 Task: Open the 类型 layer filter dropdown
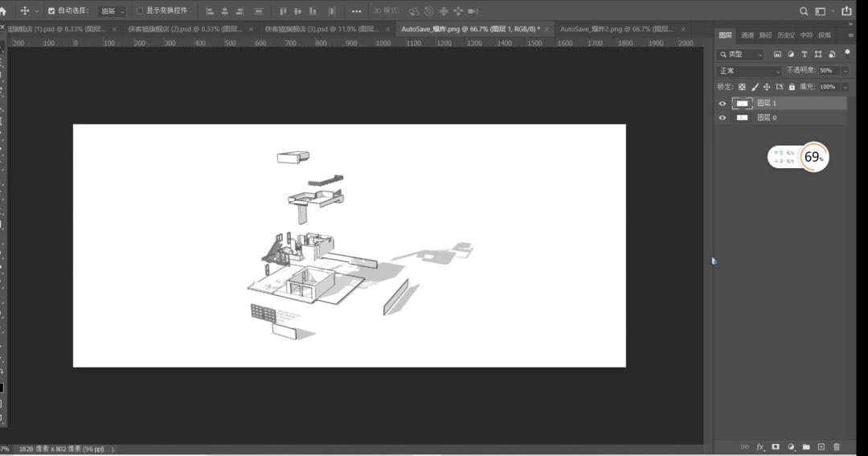(x=741, y=55)
